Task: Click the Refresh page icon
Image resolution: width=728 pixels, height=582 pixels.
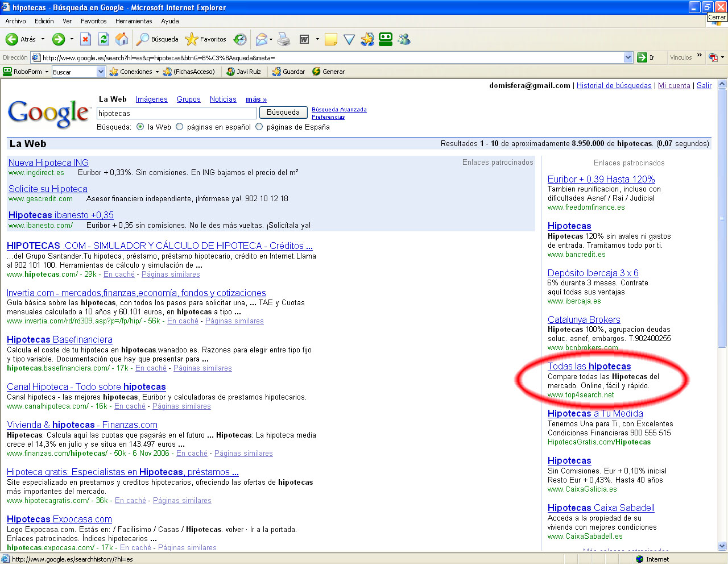Action: (104, 39)
